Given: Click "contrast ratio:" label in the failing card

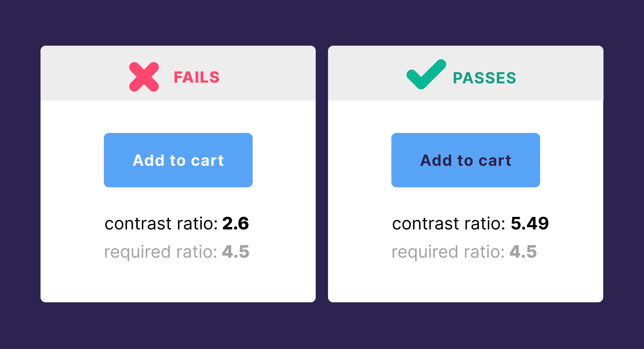Looking at the screenshot, I should 161,224.
